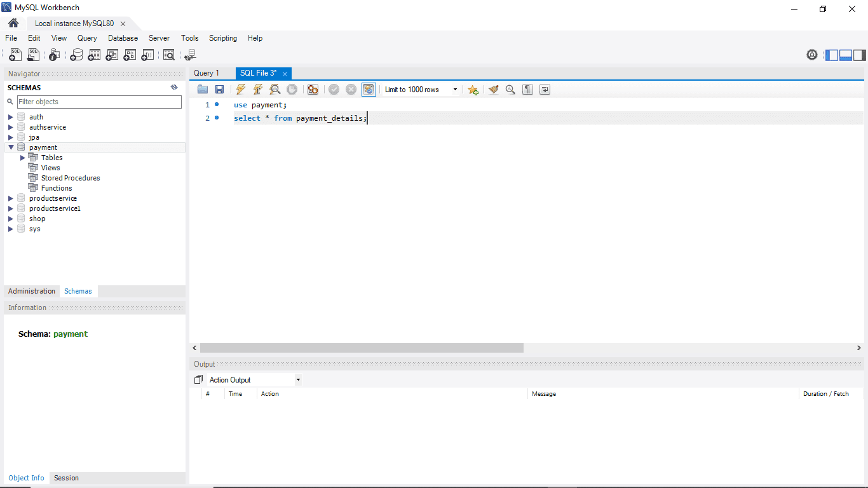This screenshot has height=488, width=868.
Task: Stop the running query
Action: pyautogui.click(x=292, y=90)
